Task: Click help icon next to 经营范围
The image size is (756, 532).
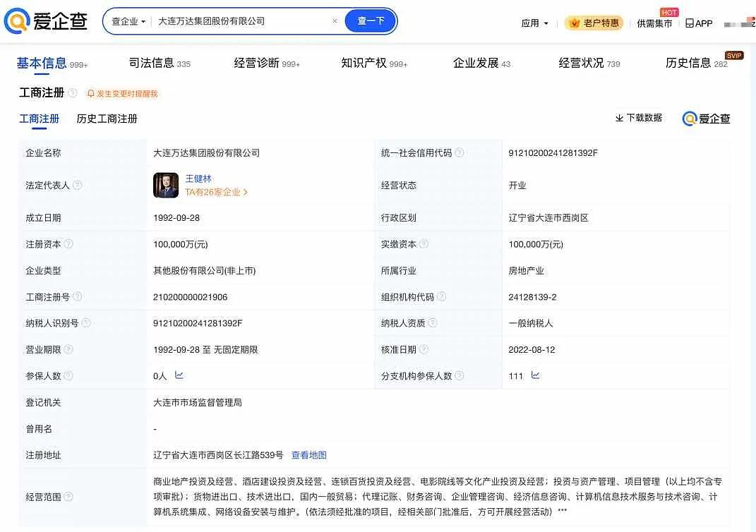Action: pyautogui.click(x=68, y=496)
